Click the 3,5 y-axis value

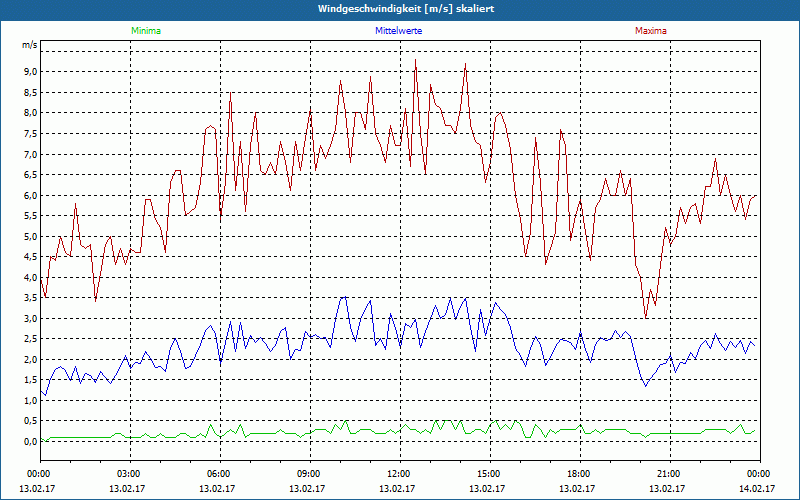click(x=31, y=298)
